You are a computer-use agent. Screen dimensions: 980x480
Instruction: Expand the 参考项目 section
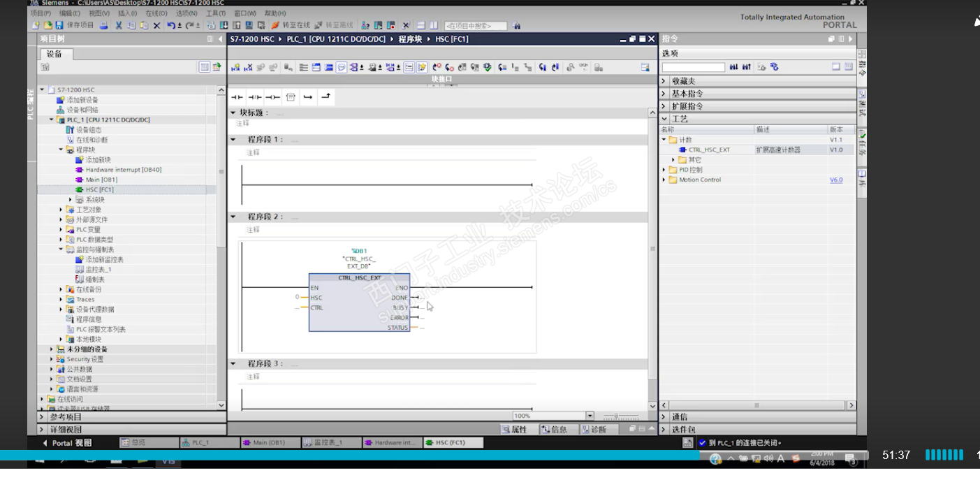coord(42,417)
